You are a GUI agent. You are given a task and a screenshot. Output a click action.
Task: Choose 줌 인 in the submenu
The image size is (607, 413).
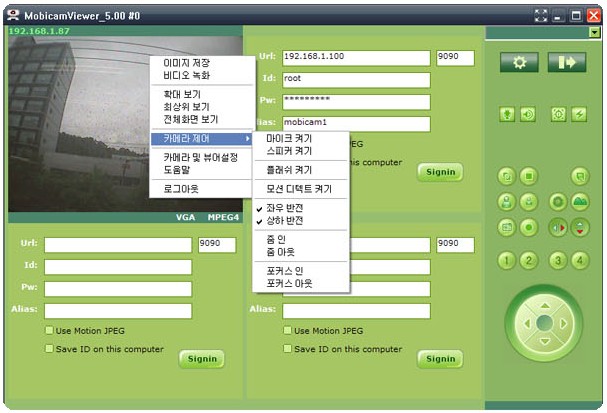[301, 240]
